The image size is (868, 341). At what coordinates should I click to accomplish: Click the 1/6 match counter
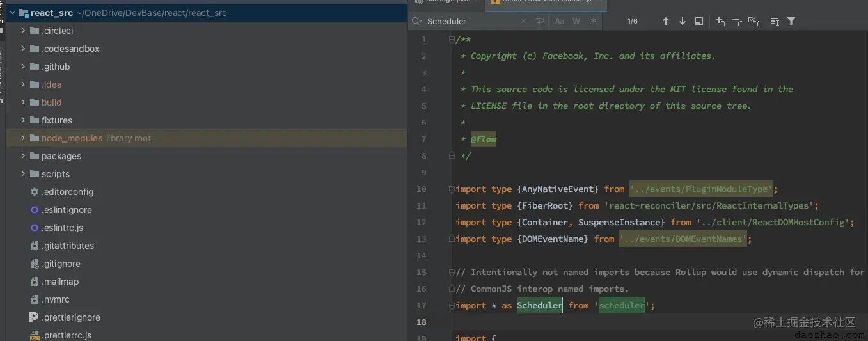tap(633, 21)
